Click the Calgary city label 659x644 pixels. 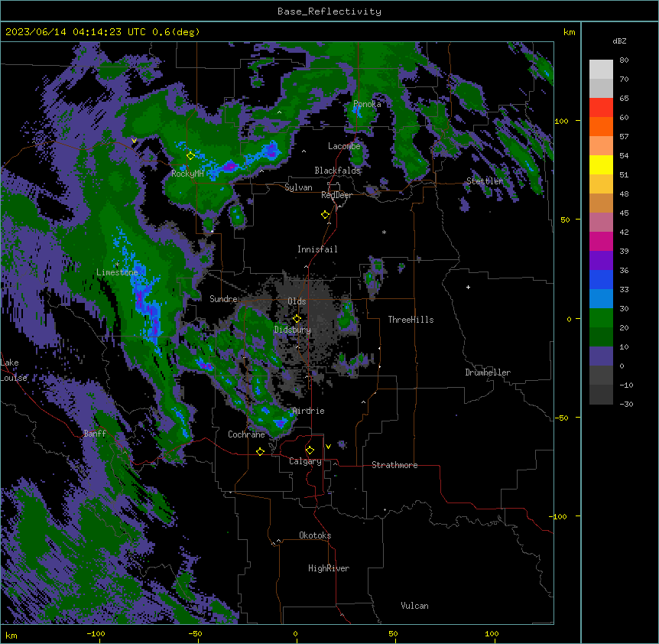(305, 461)
